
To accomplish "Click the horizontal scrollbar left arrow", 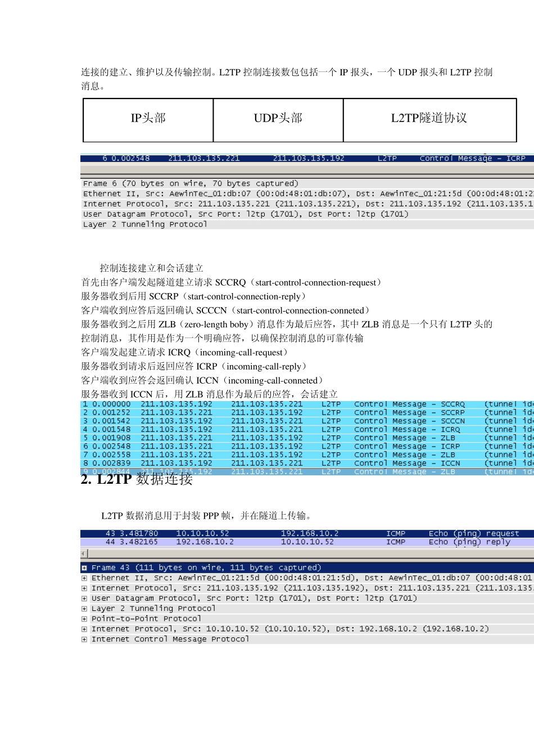I will [x=84, y=554].
